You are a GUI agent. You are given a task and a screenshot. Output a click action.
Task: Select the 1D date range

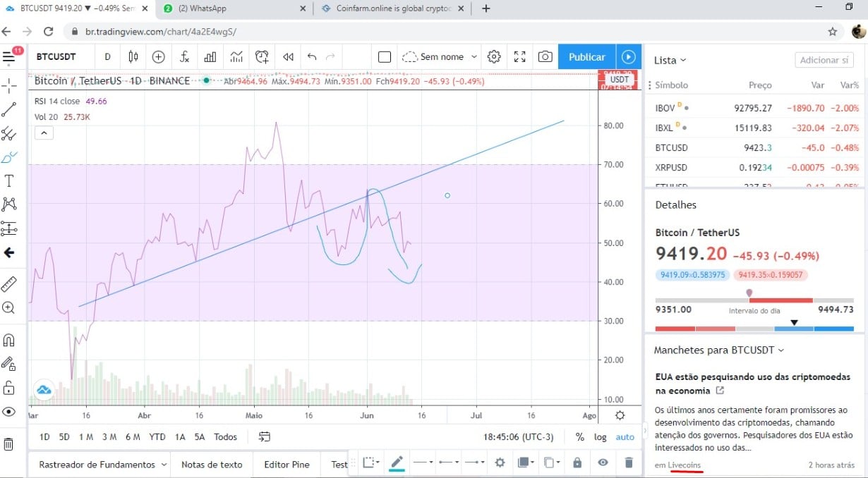44,437
